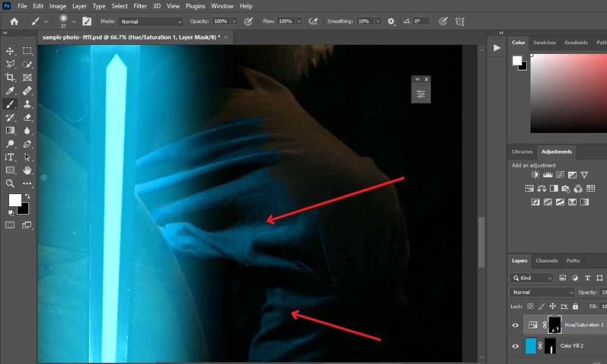Toggle pressure for size
The height and width of the screenshot is (364, 607).
[443, 22]
